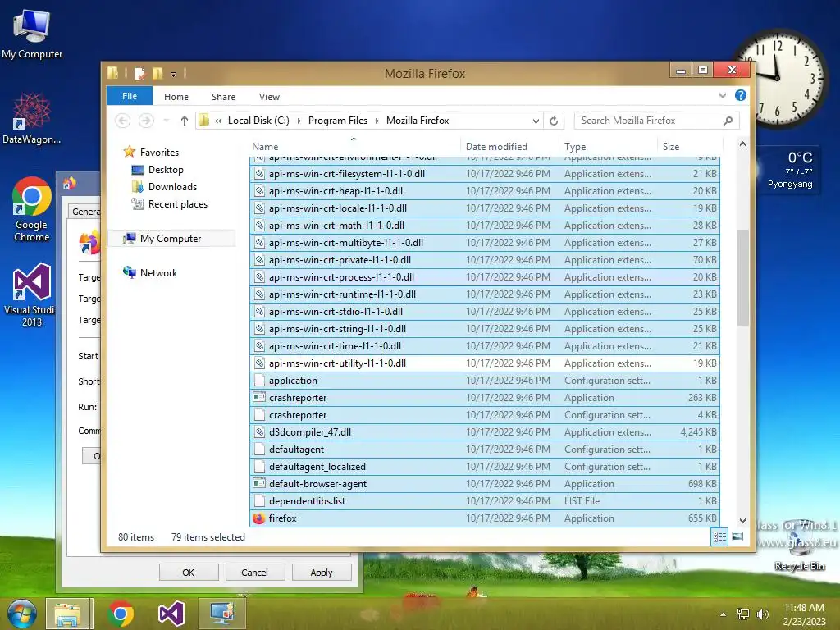Open the File ribbon tab
This screenshot has height=630, width=840.
point(130,96)
